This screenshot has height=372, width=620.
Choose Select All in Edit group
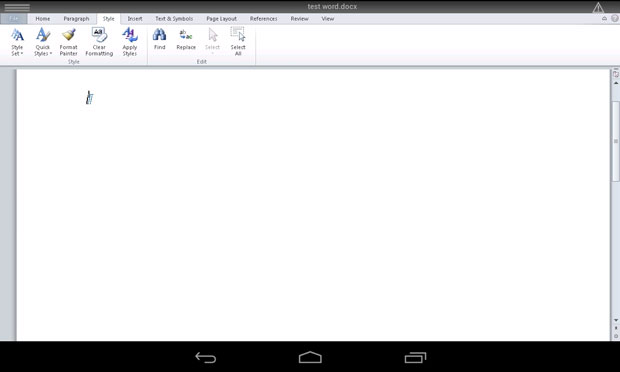[x=238, y=42]
